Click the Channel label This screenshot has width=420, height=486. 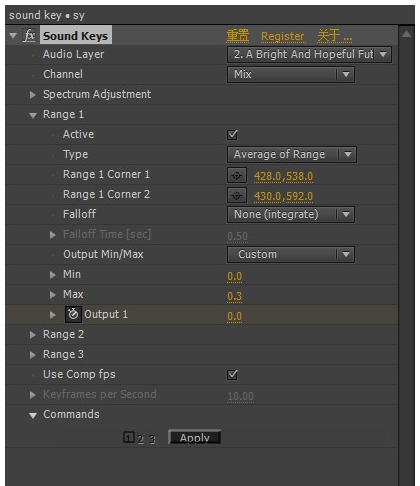(x=63, y=74)
